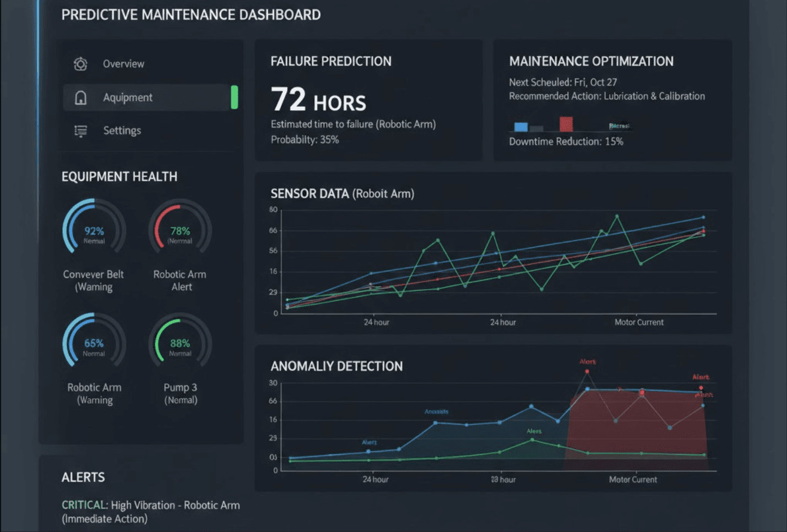Screen dimensions: 787x532
Task: Click the Equipment bell icon
Action: (80, 97)
